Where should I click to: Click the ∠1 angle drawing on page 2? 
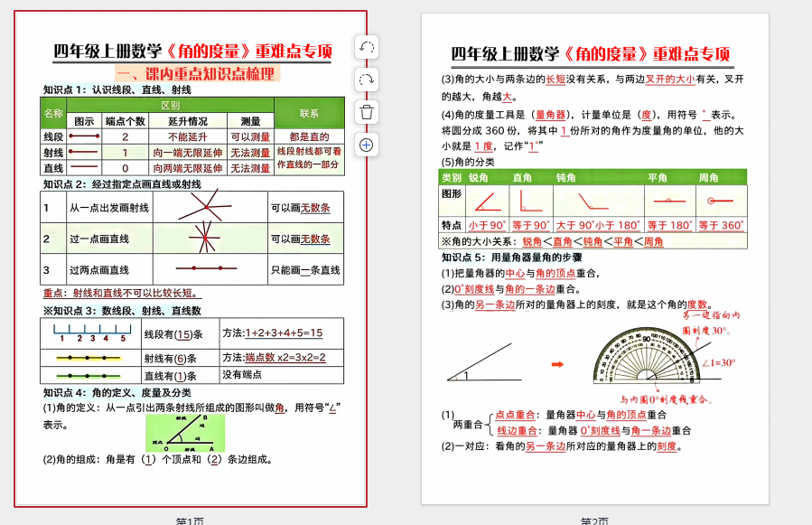pyautogui.click(x=478, y=362)
